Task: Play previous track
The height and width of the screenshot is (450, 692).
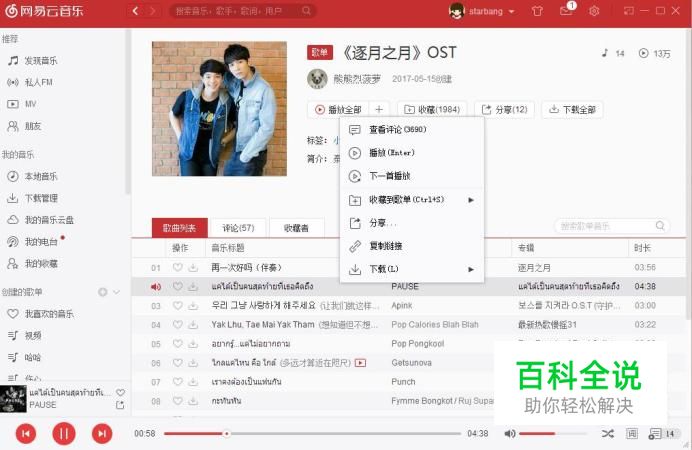Action: pyautogui.click(x=26, y=434)
